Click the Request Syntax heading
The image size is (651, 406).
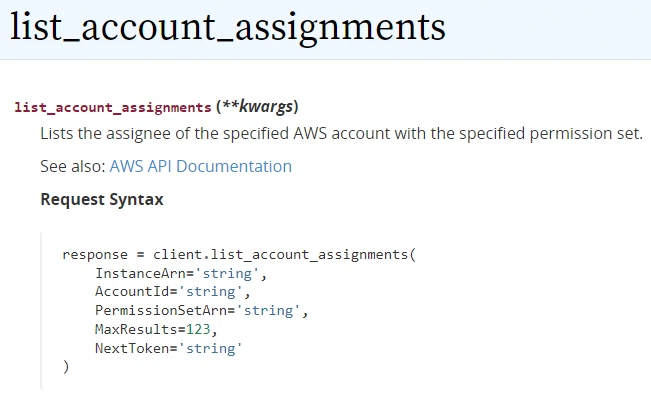102,199
